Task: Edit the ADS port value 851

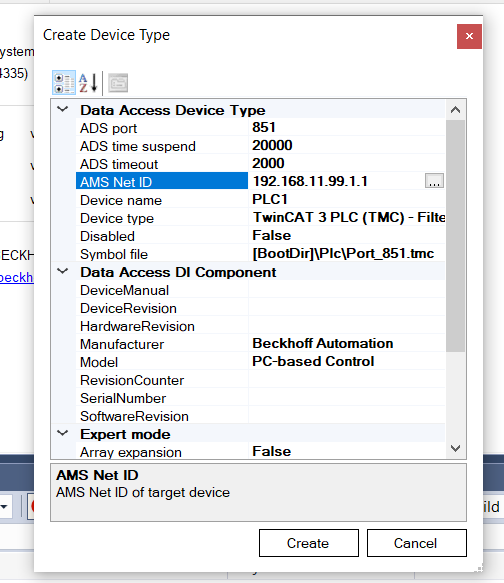Action: coord(346,128)
